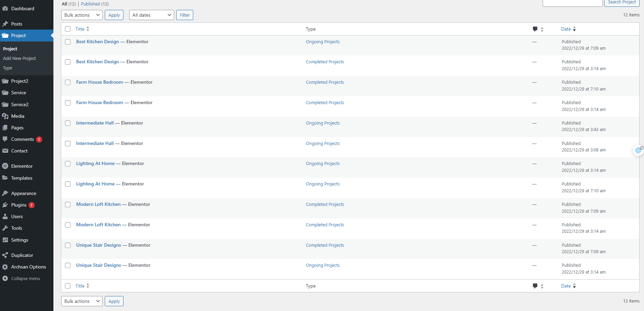Check the Best Kitchen Design row published at 7:09 am

tap(68, 42)
